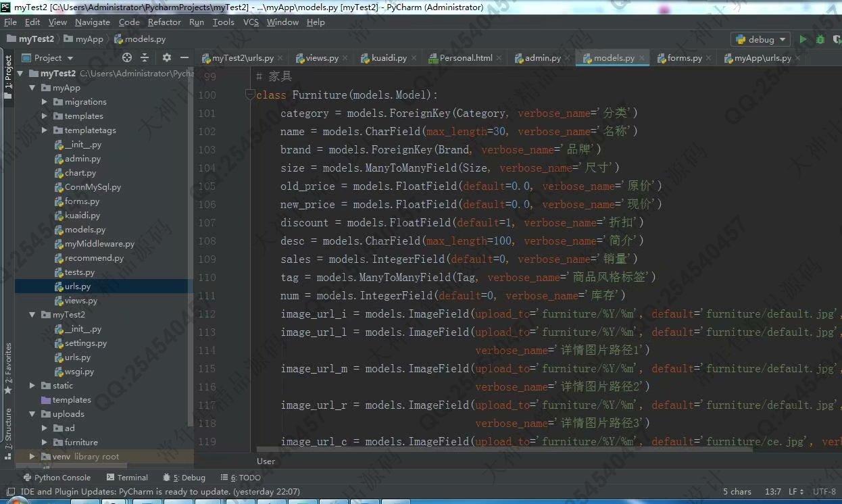Open the Terminal tool window
Screen dimensions: 842x504
click(126, 478)
